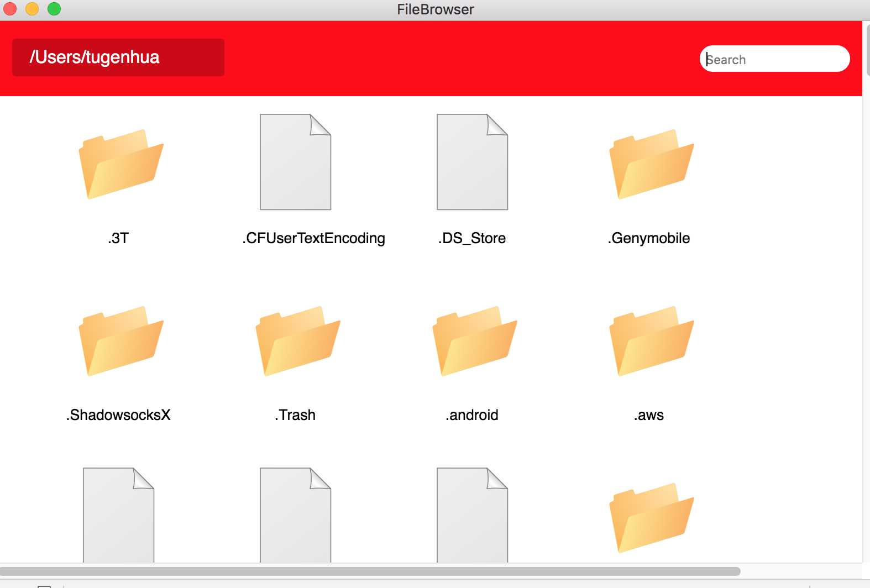
Task: Close the FileBrowser window
Action: [10, 9]
